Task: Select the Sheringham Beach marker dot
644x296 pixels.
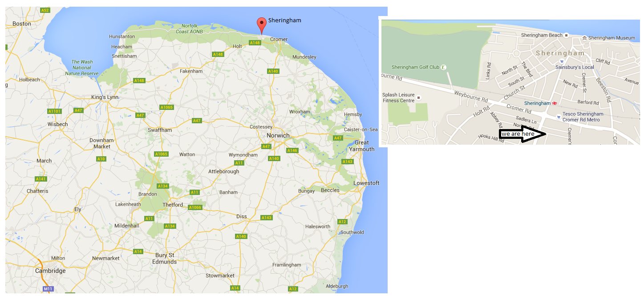Action: [567, 35]
